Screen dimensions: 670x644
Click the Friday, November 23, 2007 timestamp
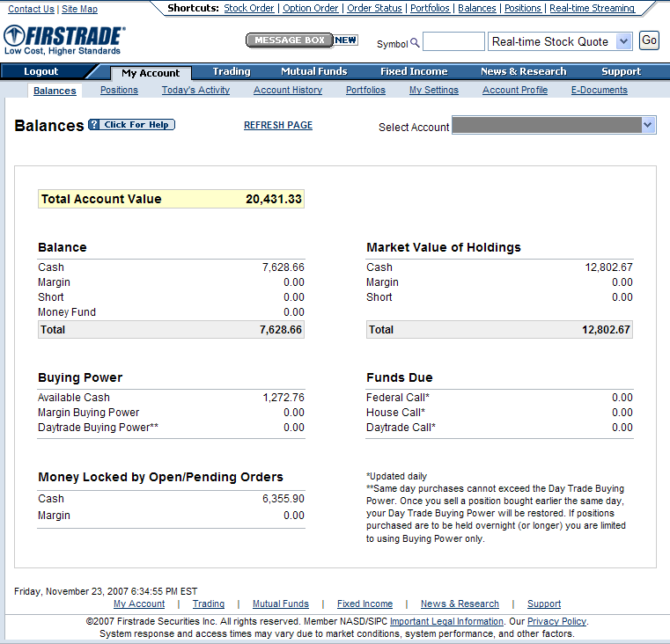106,591
